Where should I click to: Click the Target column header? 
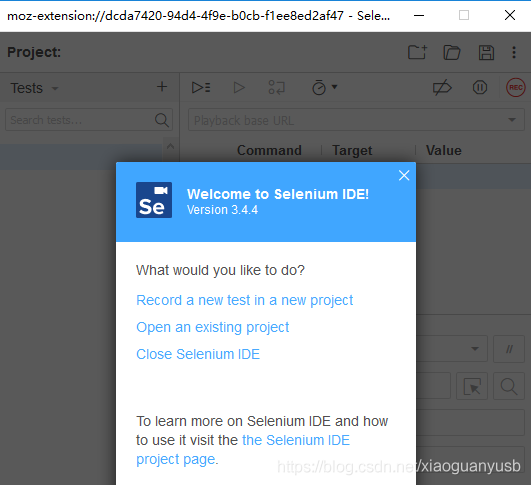coord(352,150)
